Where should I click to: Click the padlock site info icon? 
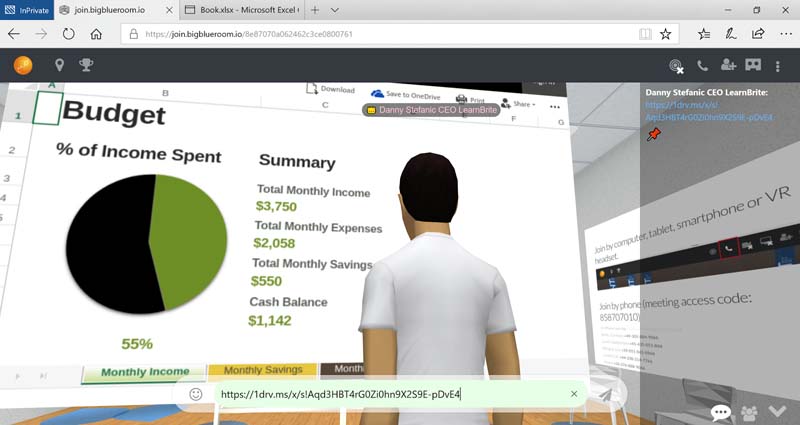click(x=134, y=34)
